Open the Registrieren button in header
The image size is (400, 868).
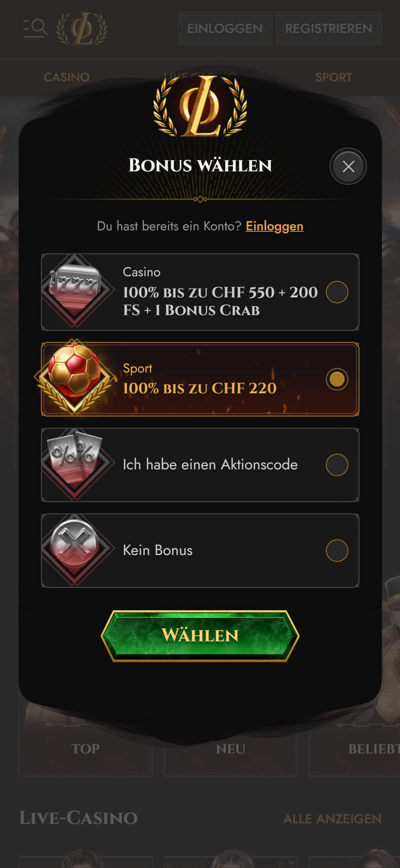[329, 28]
